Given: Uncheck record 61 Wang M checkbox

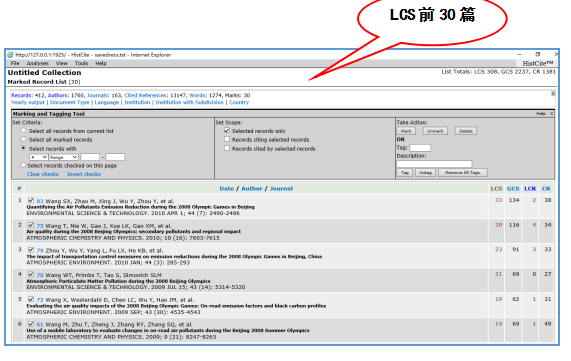Looking at the screenshot, I should click(x=31, y=323).
